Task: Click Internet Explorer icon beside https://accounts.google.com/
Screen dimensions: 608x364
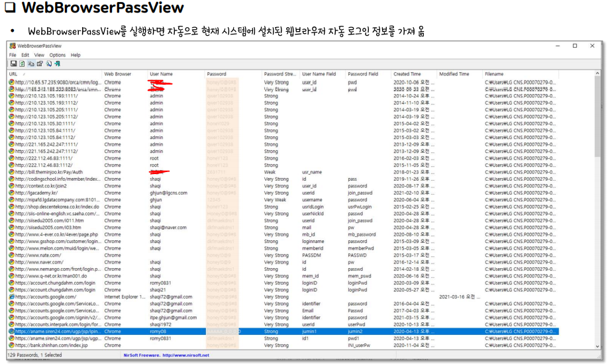Action: coord(12,296)
